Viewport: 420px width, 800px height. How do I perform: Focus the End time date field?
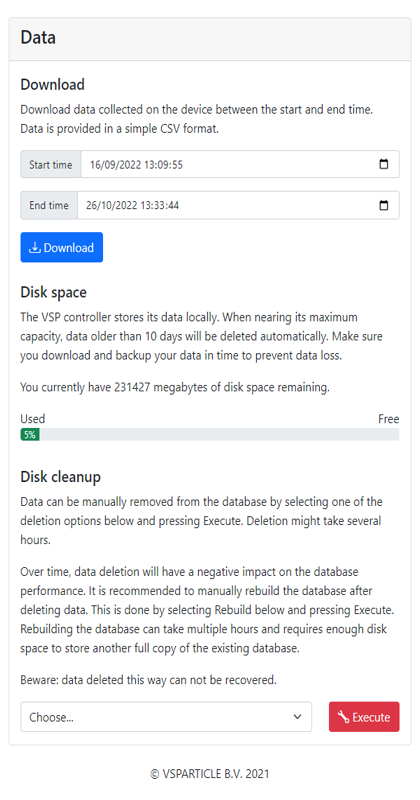pyautogui.click(x=238, y=205)
